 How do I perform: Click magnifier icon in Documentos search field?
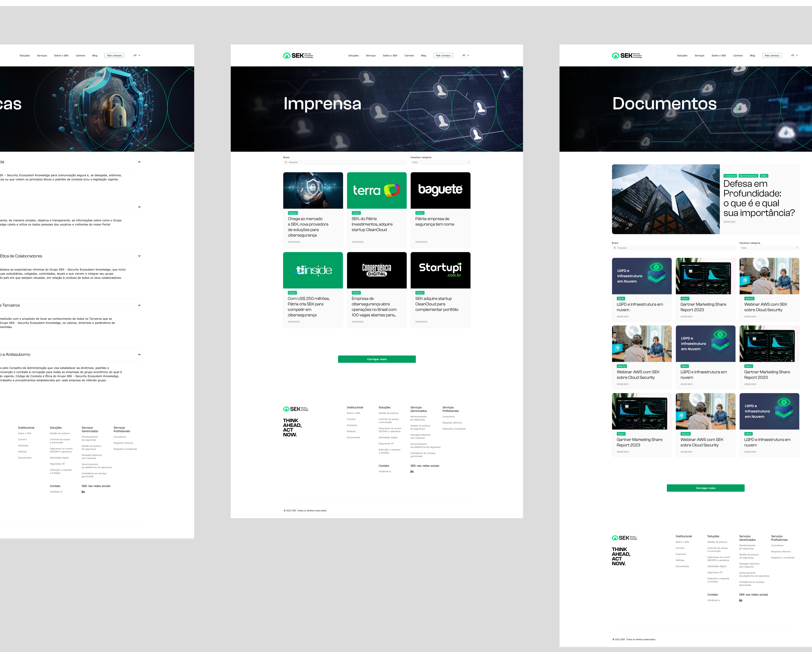(x=615, y=248)
